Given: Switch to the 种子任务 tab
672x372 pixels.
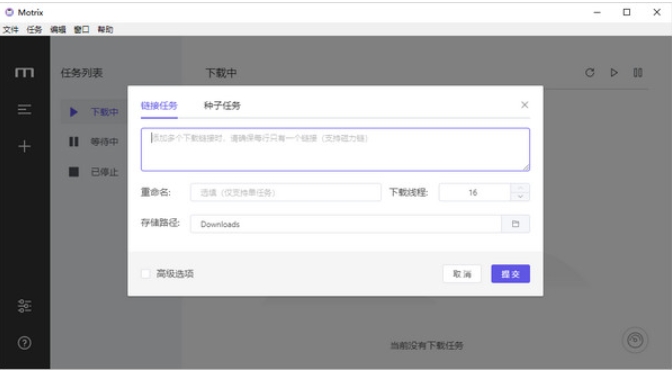Looking at the screenshot, I should pyautogui.click(x=222, y=105).
